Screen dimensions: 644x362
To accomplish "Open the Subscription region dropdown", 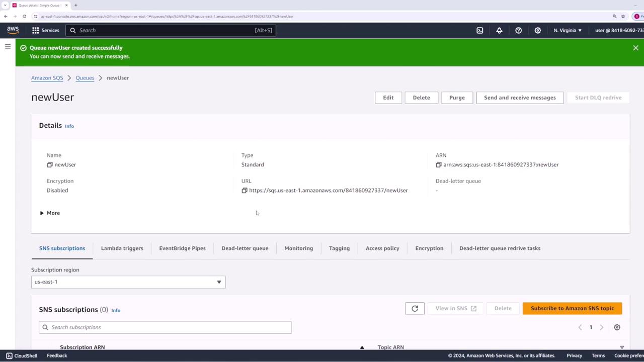I will (128, 282).
